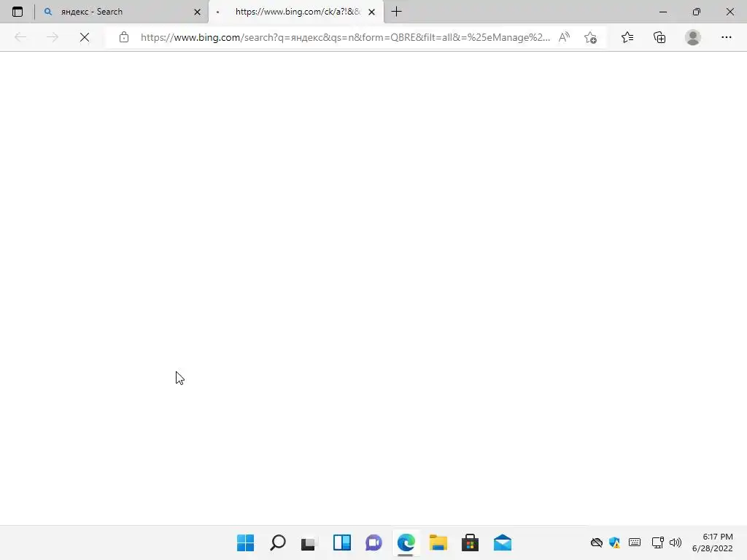Open File Explorer from taskbar

pyautogui.click(x=438, y=542)
